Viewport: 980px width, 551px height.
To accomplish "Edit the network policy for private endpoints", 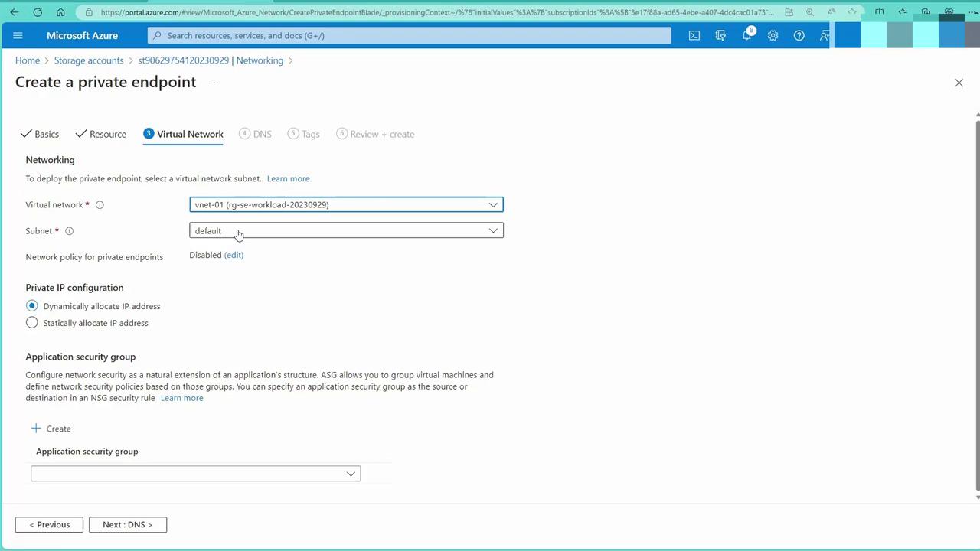I will (234, 255).
